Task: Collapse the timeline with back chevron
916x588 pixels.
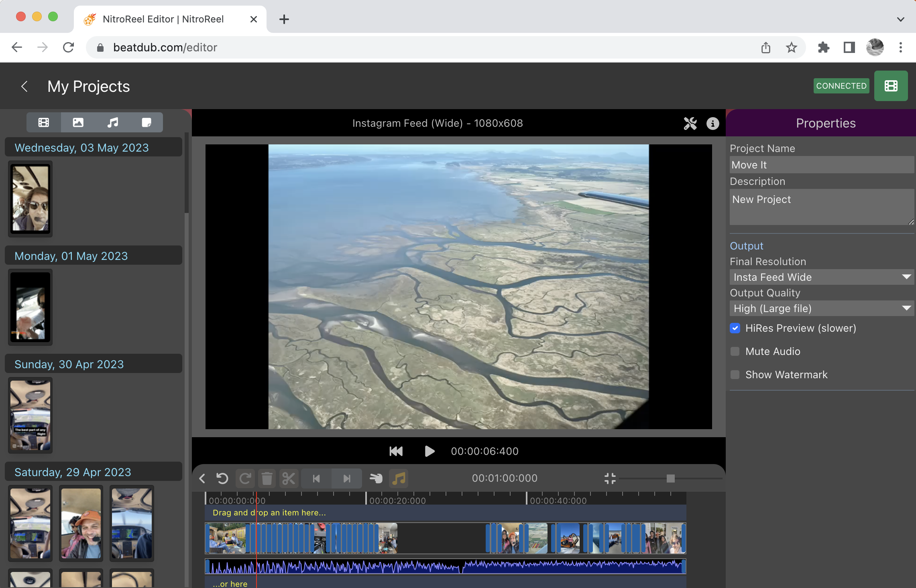Action: click(x=202, y=479)
